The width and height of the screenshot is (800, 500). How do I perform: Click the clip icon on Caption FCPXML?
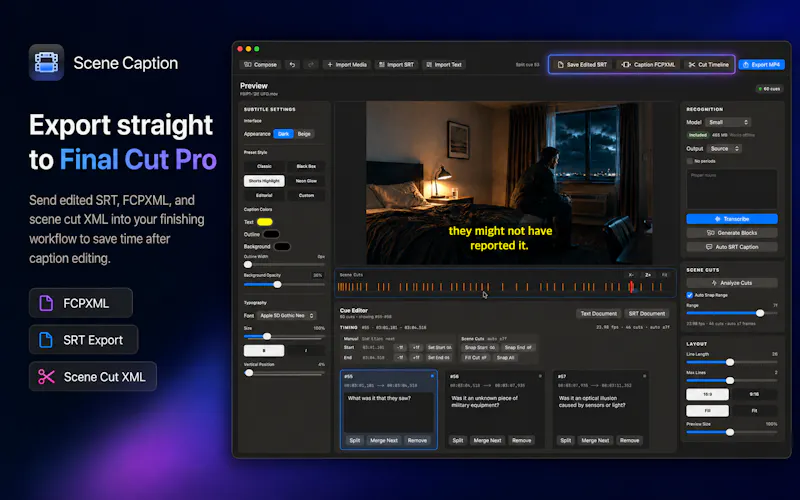coord(626,65)
